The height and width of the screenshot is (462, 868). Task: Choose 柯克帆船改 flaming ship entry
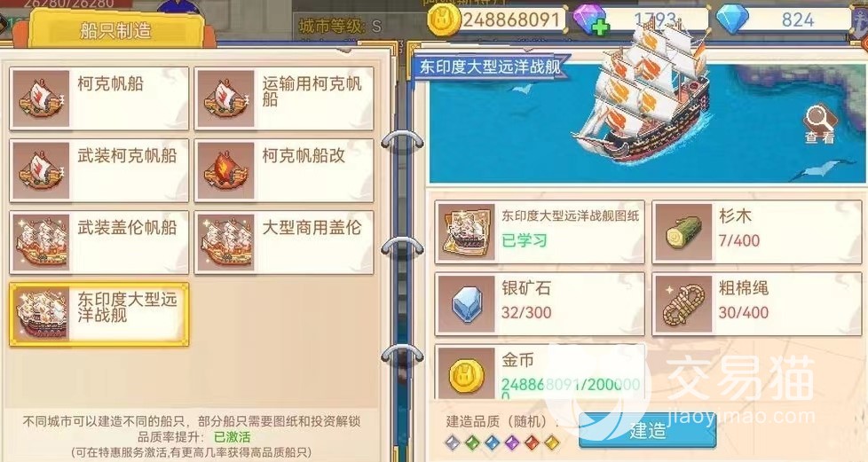284,170
